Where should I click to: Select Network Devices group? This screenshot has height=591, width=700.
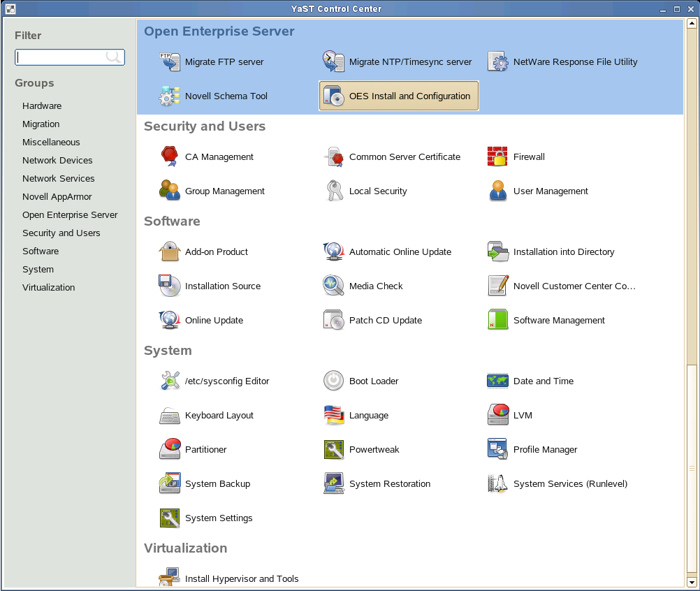point(57,160)
